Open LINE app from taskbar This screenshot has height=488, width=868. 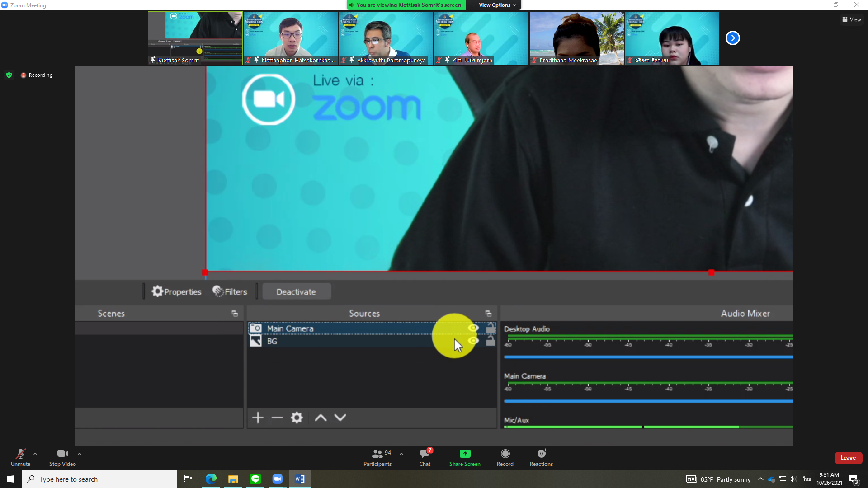point(255,479)
